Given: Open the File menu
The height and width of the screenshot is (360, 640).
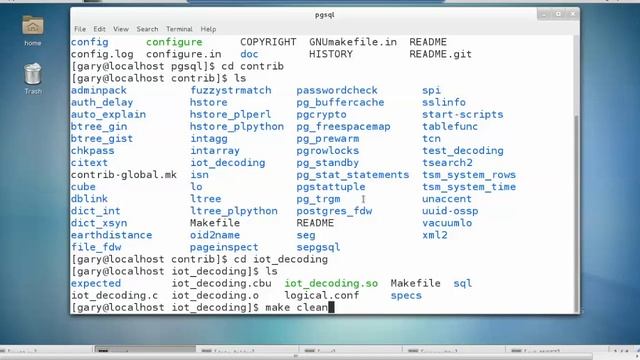Looking at the screenshot, I should point(80,29).
